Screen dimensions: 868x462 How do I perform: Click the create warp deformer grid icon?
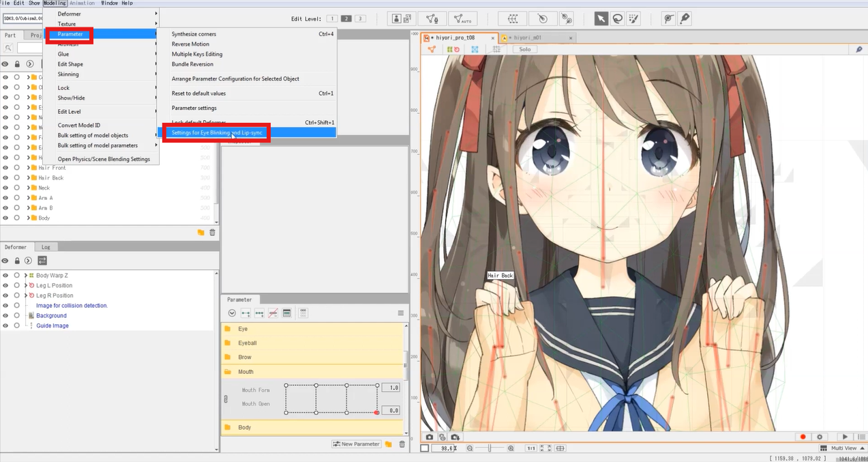[x=513, y=19]
